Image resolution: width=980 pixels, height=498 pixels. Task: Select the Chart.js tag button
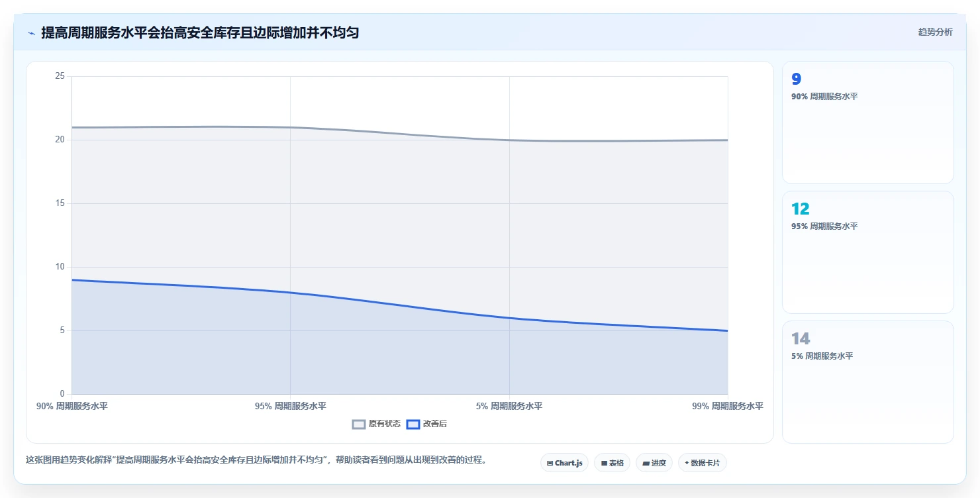tap(564, 463)
